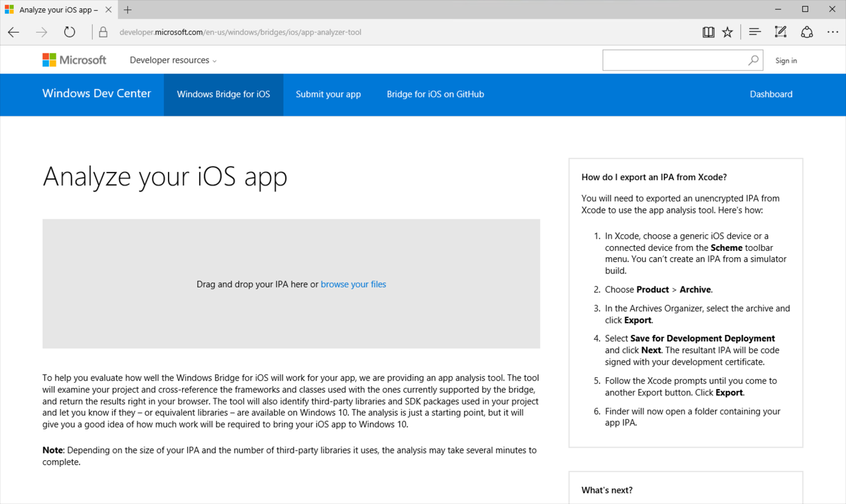The height and width of the screenshot is (504, 846).
Task: Reload the page with the refresh icon
Action: [69, 32]
